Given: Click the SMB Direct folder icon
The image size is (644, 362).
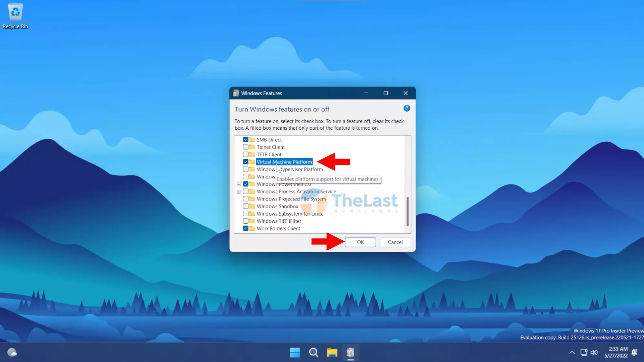Looking at the screenshot, I should [x=252, y=140].
